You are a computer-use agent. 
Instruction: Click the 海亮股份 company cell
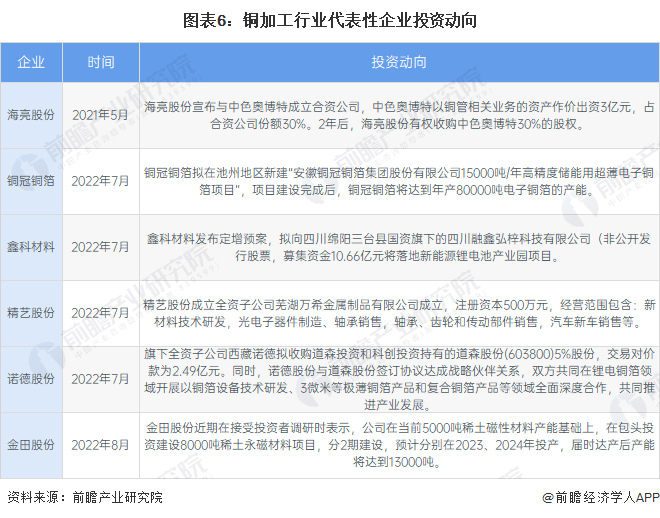[31, 115]
